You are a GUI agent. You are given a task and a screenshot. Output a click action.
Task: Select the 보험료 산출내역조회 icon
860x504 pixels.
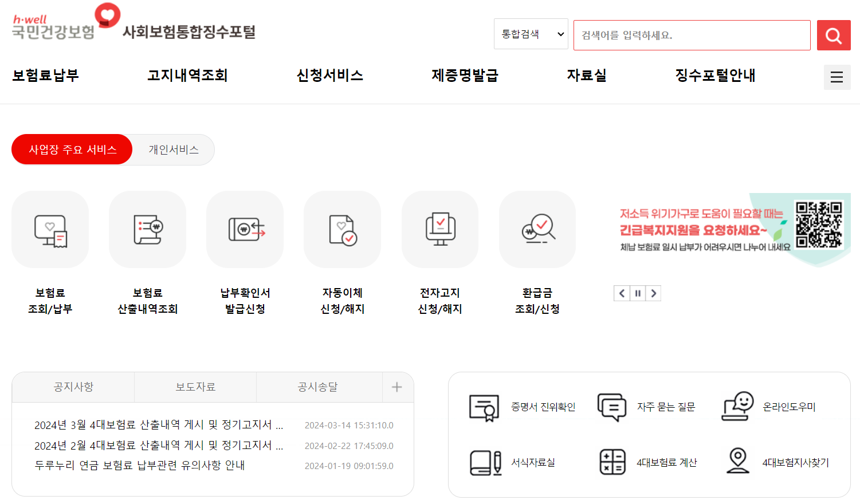(x=147, y=229)
